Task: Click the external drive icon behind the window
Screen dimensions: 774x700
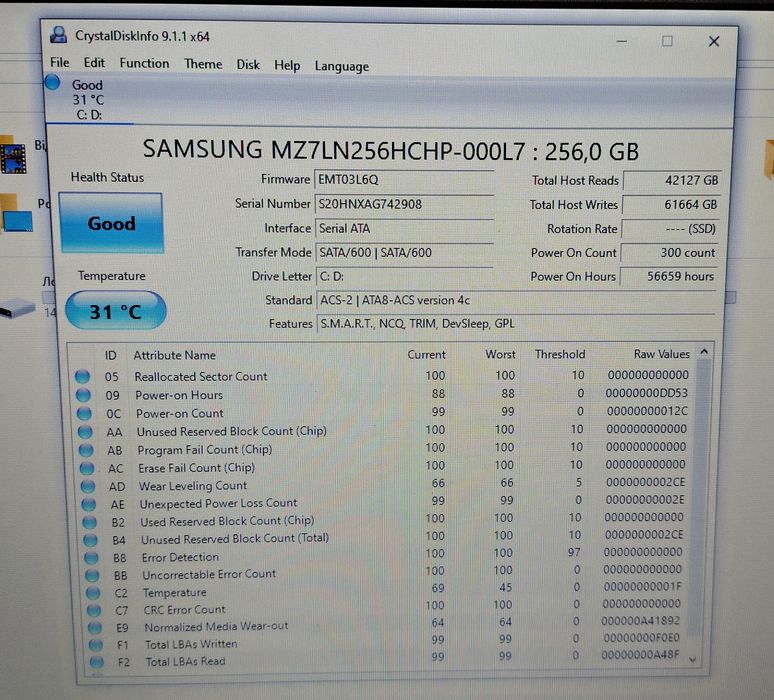Action: click(x=17, y=310)
